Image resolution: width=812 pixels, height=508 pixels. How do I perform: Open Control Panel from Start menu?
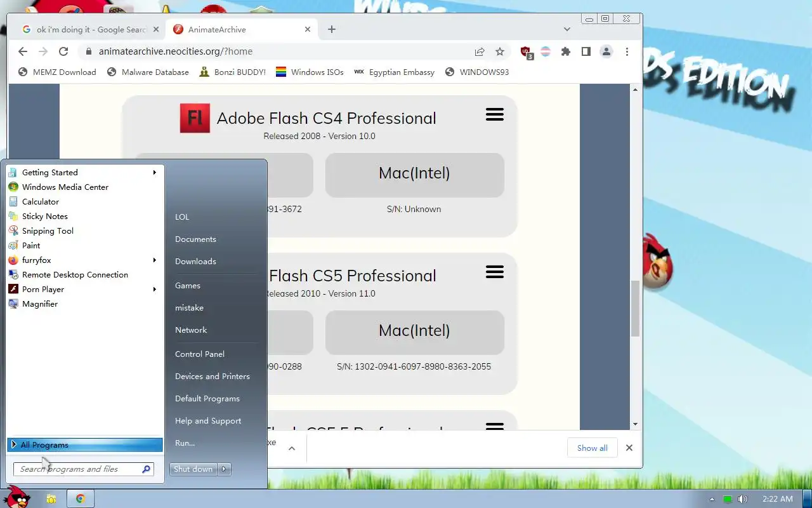200,354
